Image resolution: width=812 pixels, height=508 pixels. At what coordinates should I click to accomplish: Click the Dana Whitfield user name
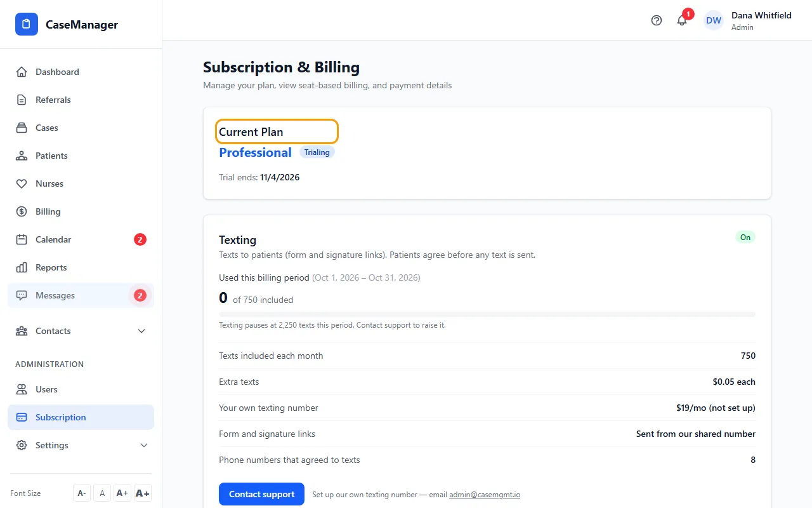tap(761, 15)
